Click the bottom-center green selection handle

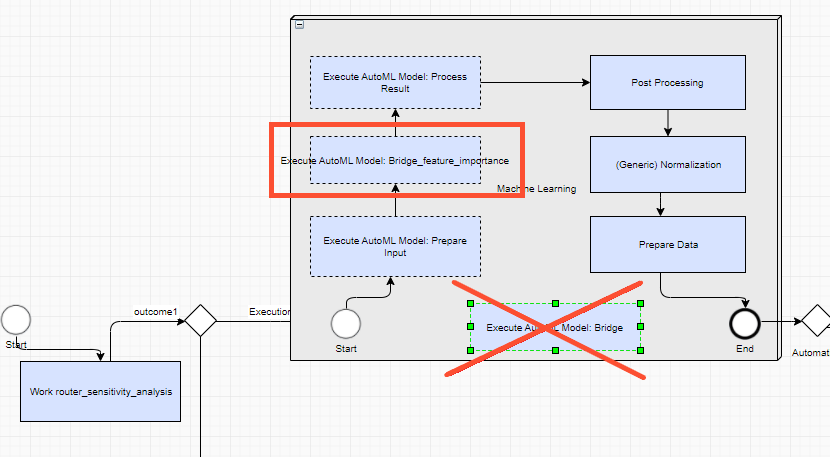(555, 351)
